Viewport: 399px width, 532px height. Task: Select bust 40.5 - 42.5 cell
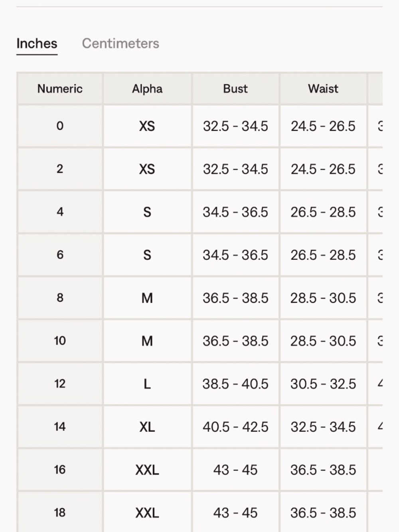coord(235,427)
